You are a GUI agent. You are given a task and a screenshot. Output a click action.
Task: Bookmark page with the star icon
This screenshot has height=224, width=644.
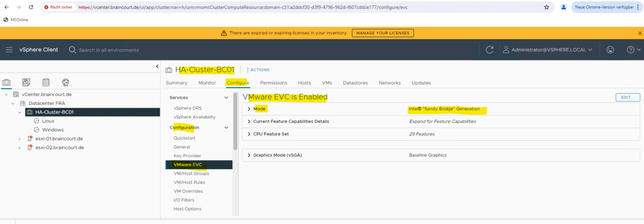coord(546,7)
